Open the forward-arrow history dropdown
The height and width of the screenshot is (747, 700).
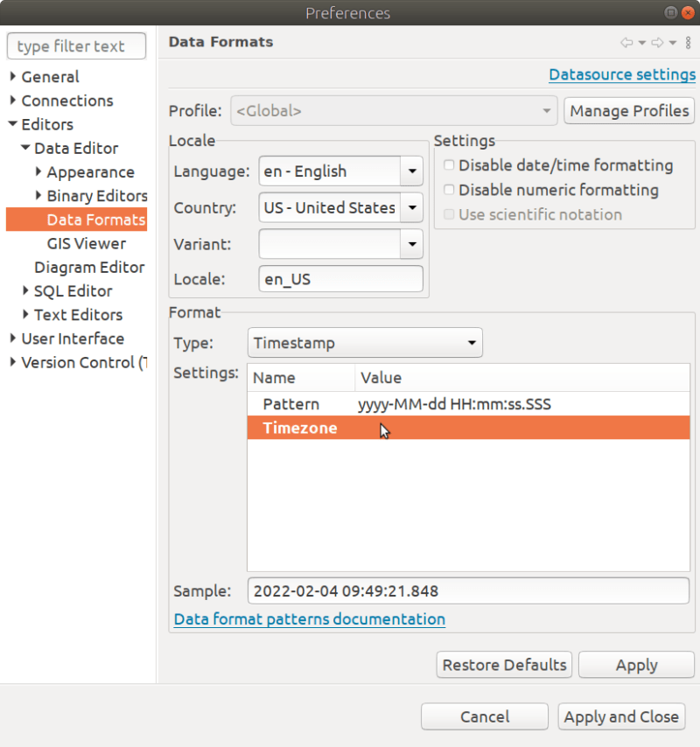click(x=672, y=42)
